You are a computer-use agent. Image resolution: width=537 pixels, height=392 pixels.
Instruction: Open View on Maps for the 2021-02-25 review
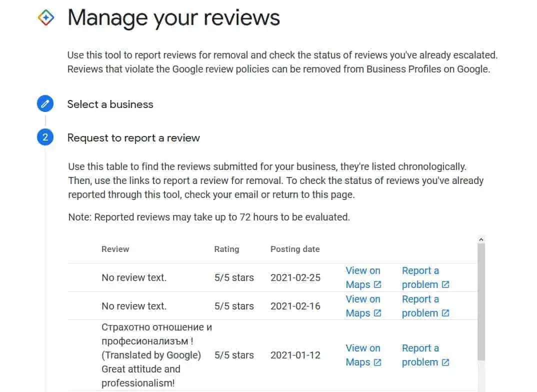pos(363,277)
